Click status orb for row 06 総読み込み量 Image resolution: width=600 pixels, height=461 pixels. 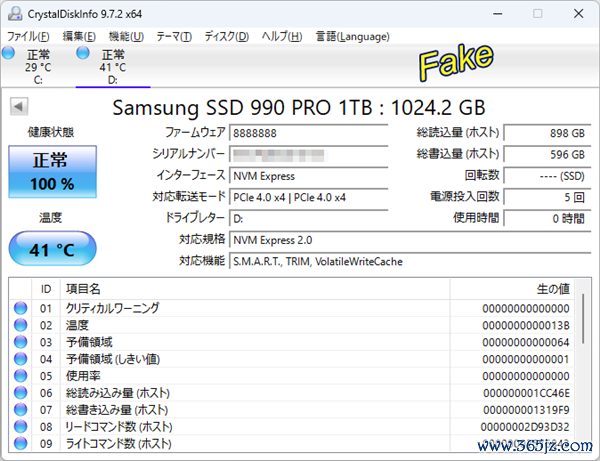21,393
